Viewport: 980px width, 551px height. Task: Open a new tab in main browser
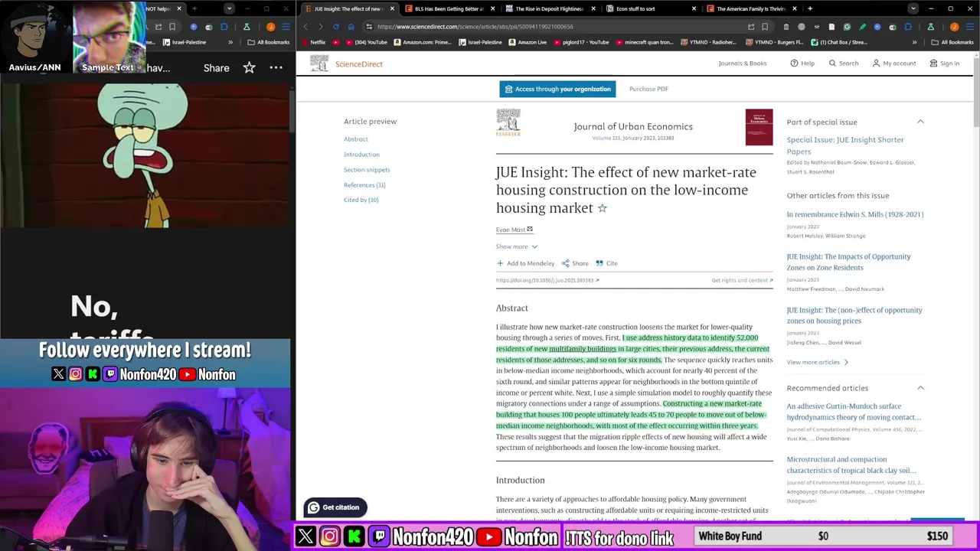click(x=809, y=8)
